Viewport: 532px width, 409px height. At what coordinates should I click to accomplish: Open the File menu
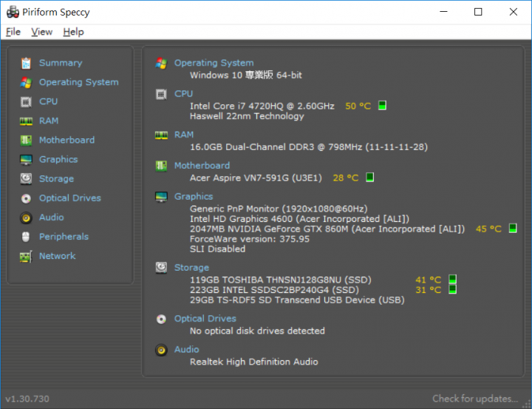click(13, 32)
